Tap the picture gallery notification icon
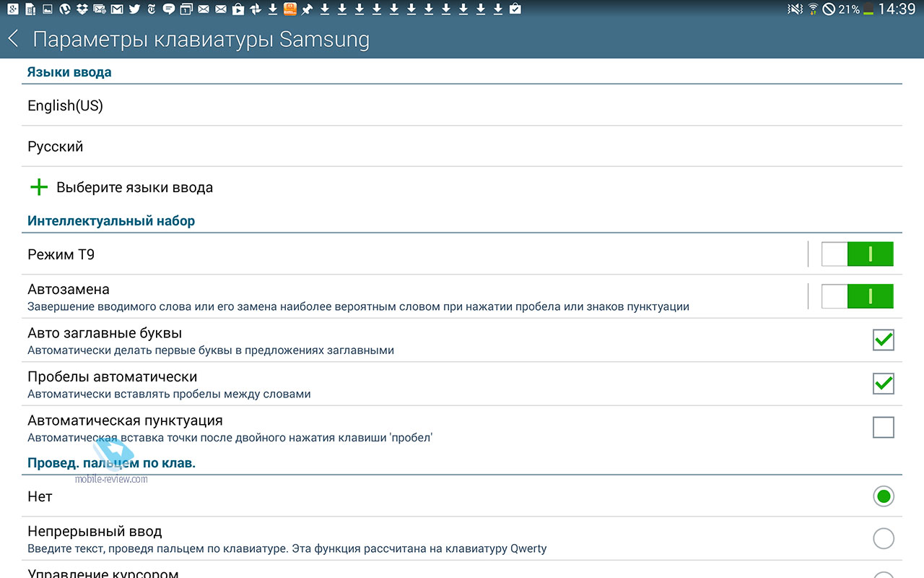This screenshot has height=578, width=924. point(47,9)
